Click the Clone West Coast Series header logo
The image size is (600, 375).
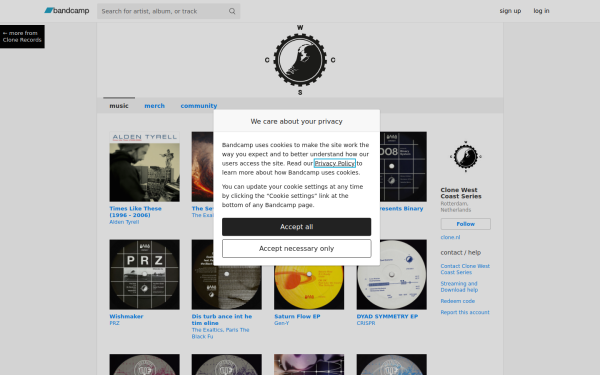[300, 60]
